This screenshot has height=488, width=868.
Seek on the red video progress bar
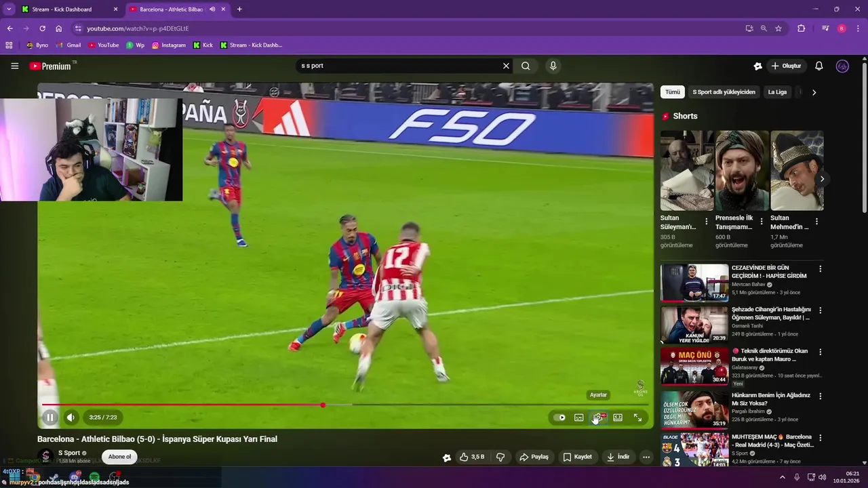click(344, 405)
